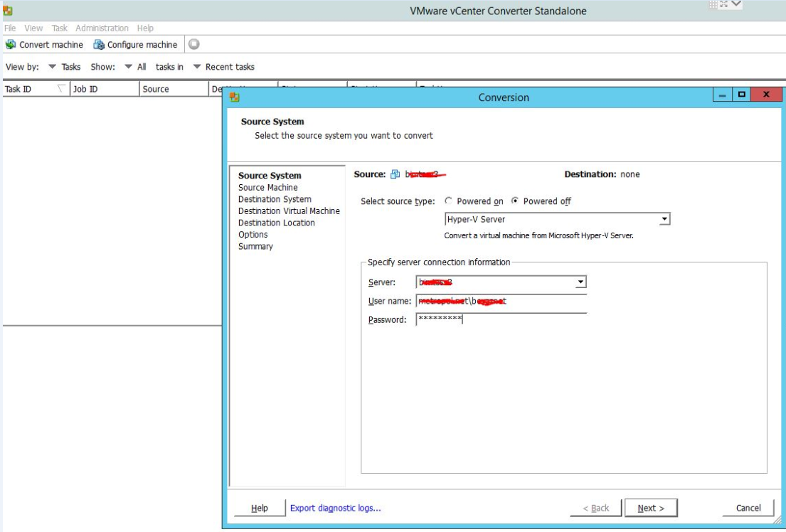Click the 'Destination: none' text

[x=602, y=174]
